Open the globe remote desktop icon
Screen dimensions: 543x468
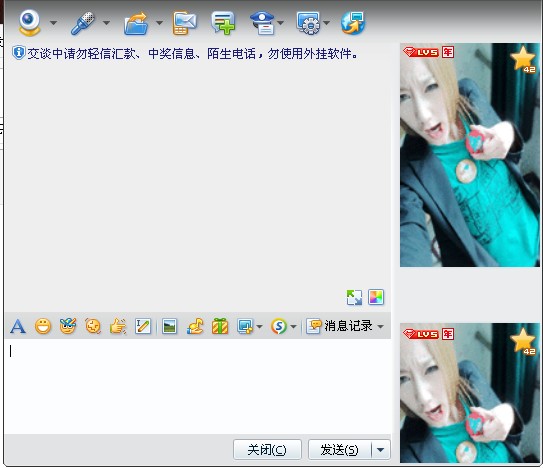pos(353,23)
